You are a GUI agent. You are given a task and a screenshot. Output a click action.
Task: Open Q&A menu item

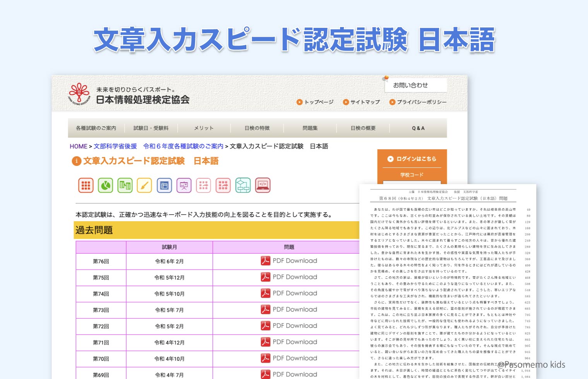point(418,128)
